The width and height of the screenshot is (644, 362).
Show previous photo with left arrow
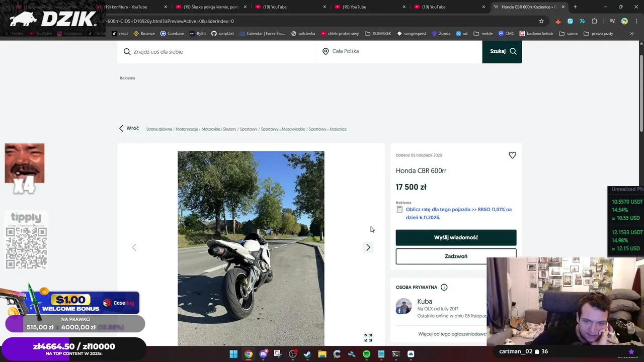(134, 247)
